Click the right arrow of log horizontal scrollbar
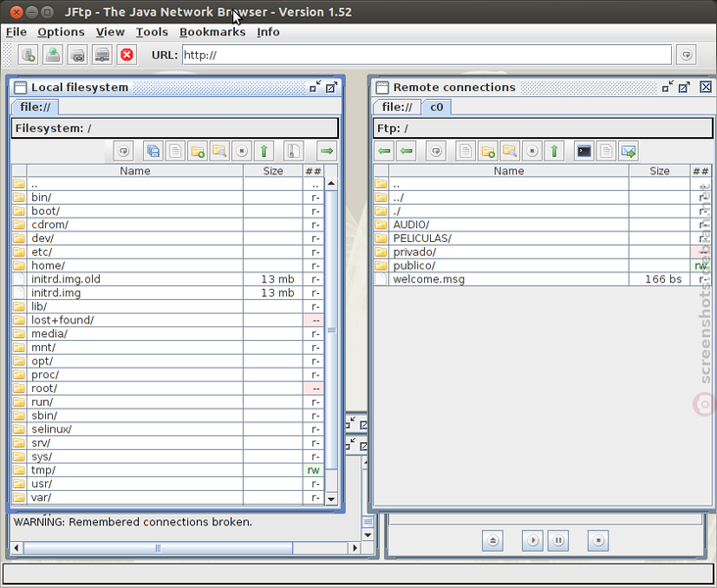 tap(355, 547)
